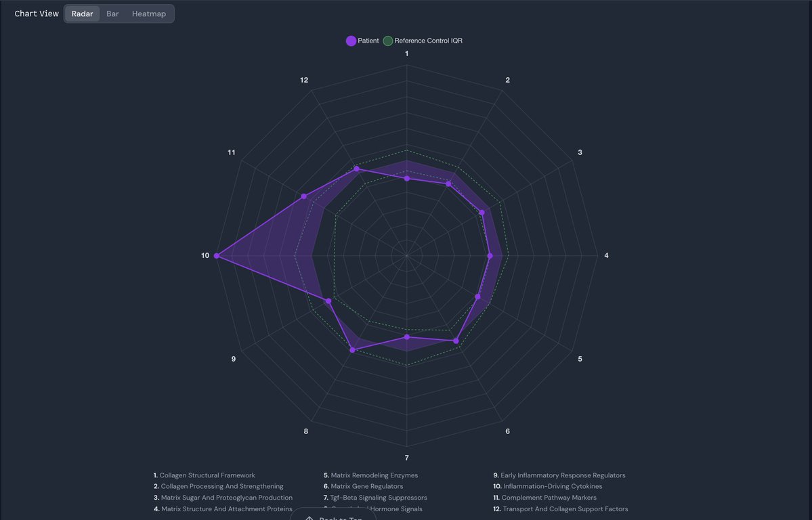Click radar axis label 12
Viewport: 812px width, 520px height.
304,81
